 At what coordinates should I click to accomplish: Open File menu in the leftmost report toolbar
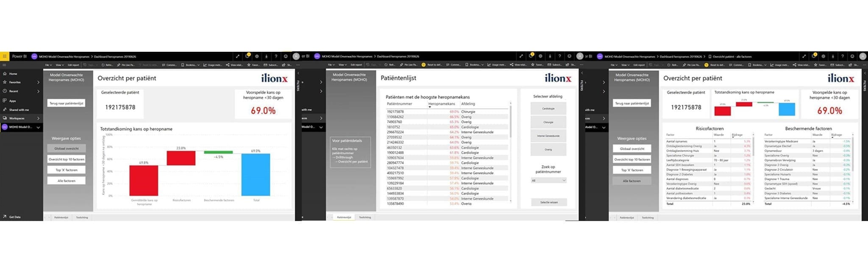[x=48, y=65]
